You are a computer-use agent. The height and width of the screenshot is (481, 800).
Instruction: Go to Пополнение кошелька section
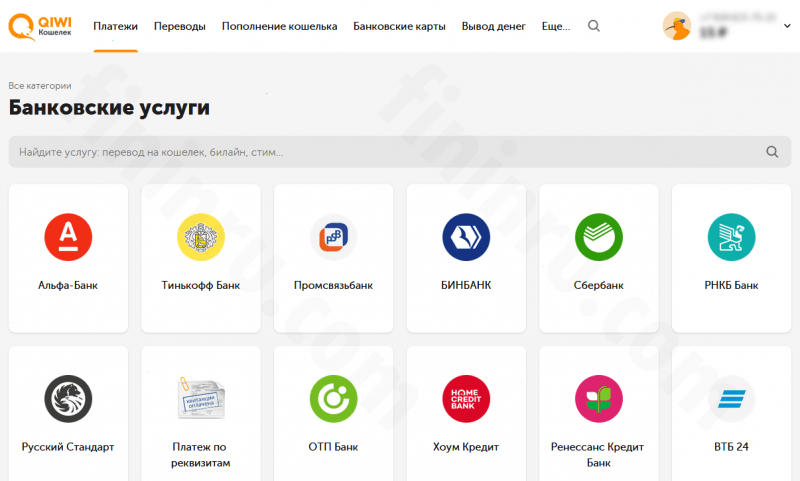(279, 26)
